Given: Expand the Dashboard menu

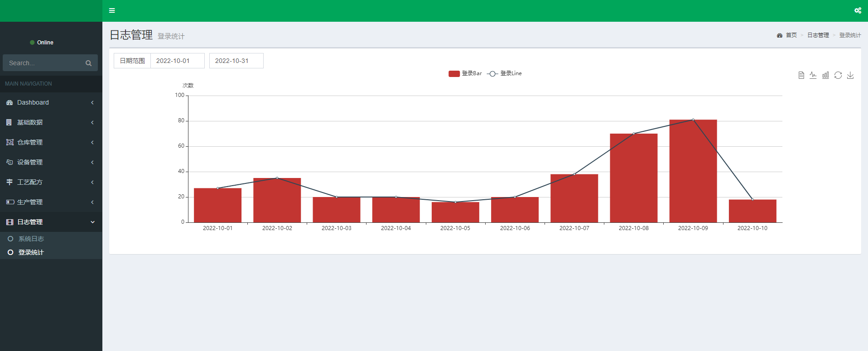Looking at the screenshot, I should pyautogui.click(x=51, y=102).
